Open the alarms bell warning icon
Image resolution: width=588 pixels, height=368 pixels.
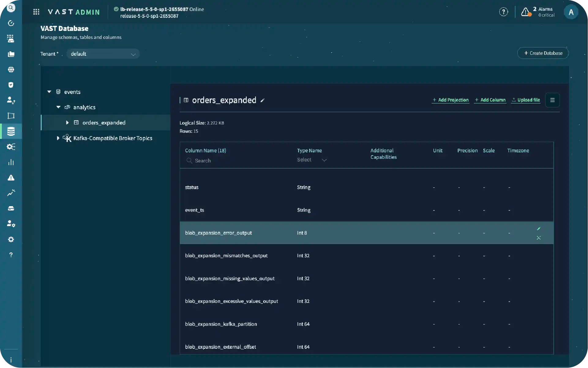pos(526,12)
